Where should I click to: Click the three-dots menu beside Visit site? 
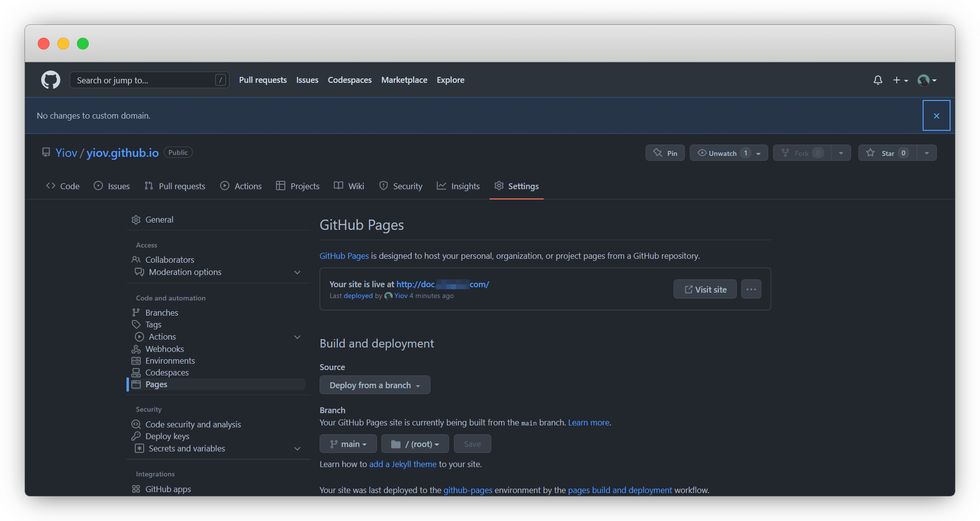click(751, 289)
